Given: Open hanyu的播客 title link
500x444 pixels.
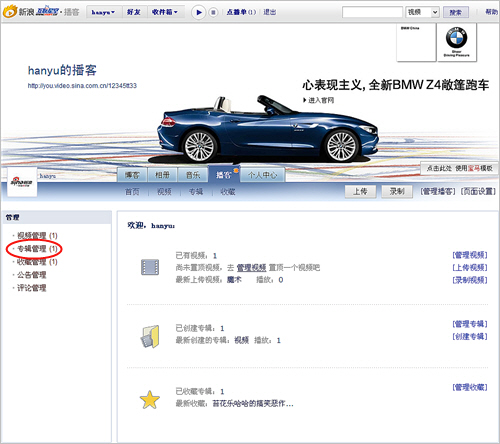Looking at the screenshot, I should [62, 70].
